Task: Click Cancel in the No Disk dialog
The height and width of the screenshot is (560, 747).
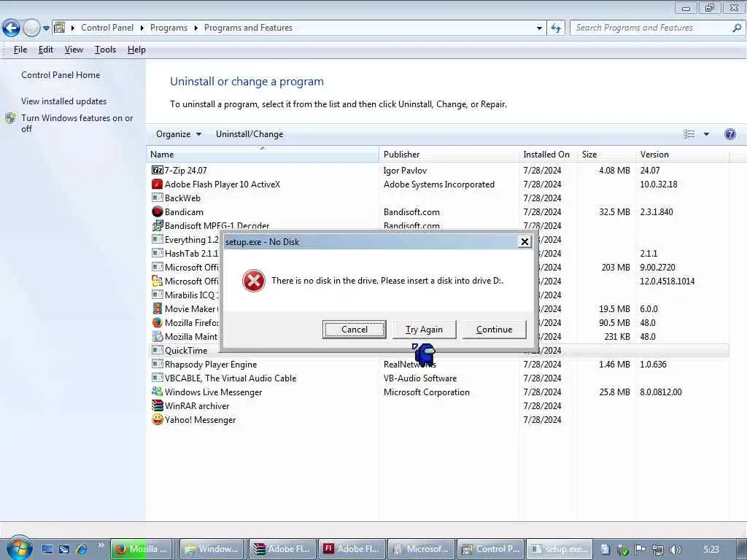Action: pos(354,330)
